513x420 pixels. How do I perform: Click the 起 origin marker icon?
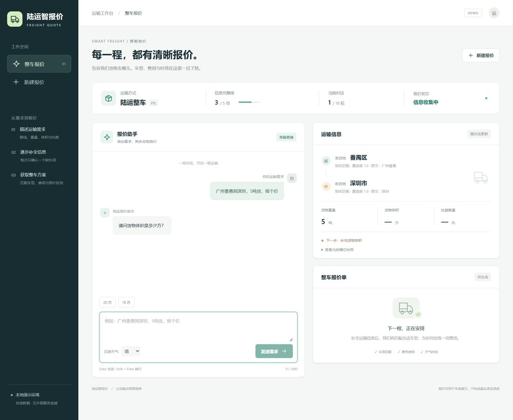coord(326,161)
